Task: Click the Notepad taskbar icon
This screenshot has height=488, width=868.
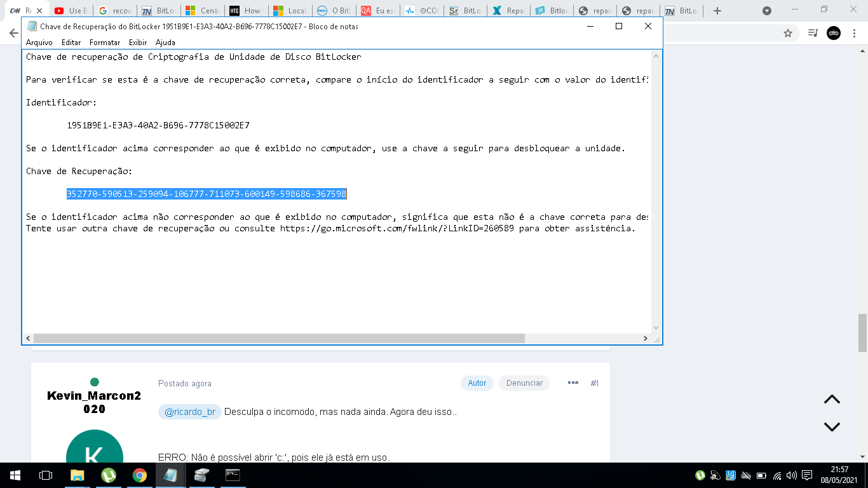Action: pyautogui.click(x=171, y=475)
